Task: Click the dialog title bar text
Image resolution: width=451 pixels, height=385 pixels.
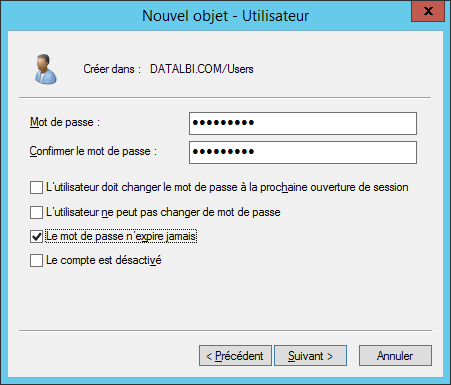Action: point(226,16)
